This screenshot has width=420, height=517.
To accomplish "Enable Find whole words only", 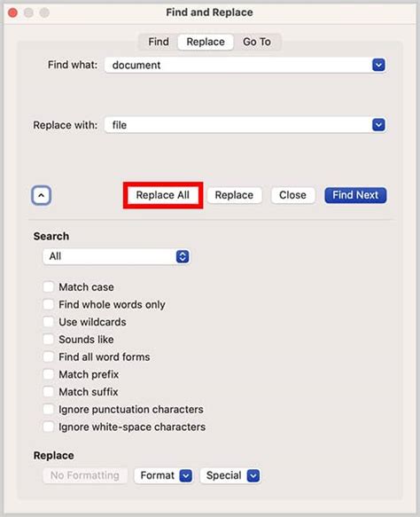I will tap(49, 304).
